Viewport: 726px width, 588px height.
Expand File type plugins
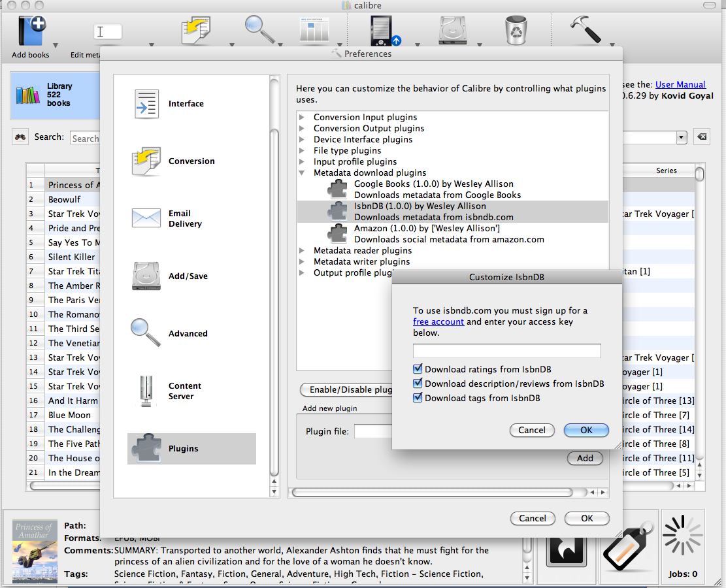coord(302,150)
